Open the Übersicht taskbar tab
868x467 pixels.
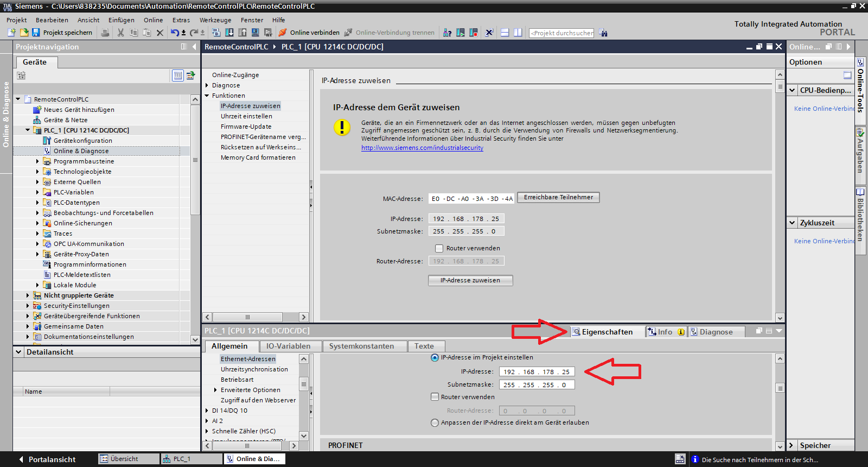pos(129,459)
